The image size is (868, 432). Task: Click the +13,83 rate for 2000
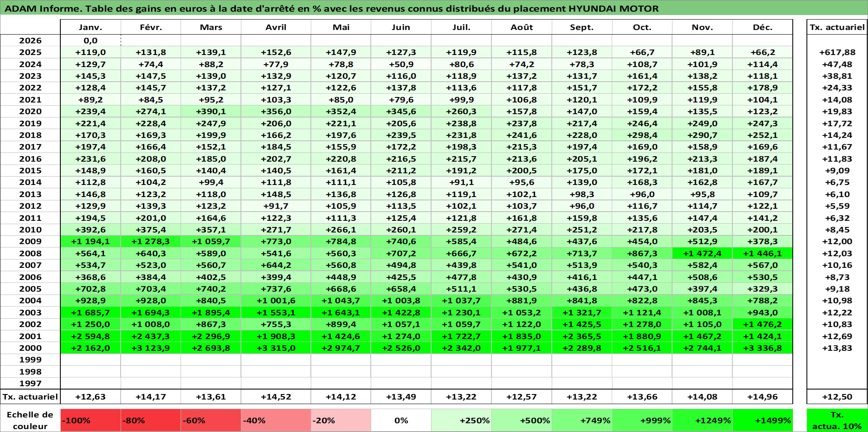837,348
